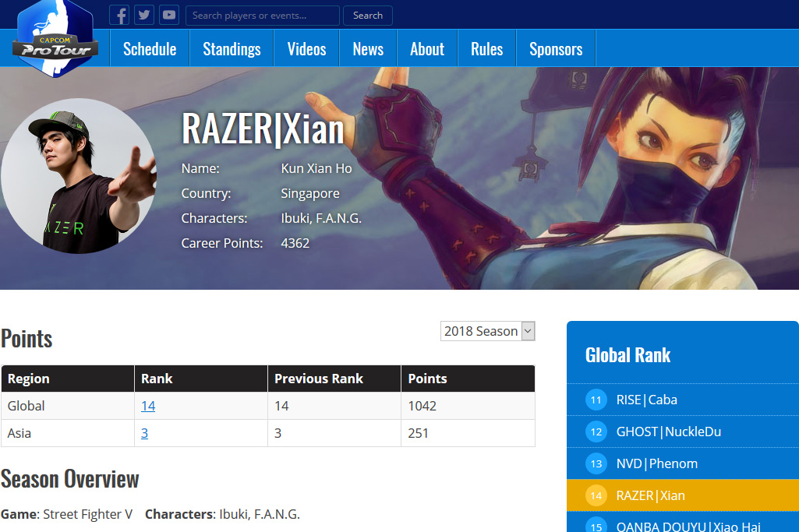Open RISE|Caba in Global Rank list
Image resolution: width=799 pixels, height=532 pixels.
tap(683, 400)
